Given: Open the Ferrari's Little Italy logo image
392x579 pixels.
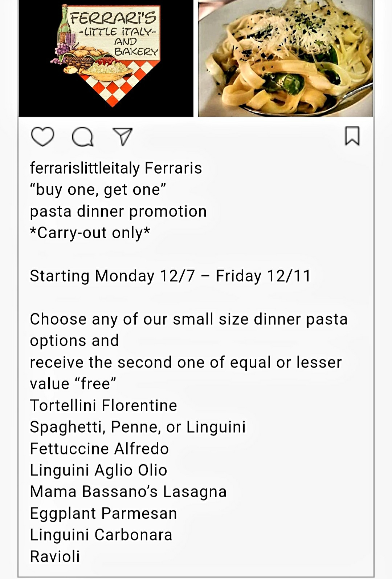Looking at the screenshot, I should (106, 58).
